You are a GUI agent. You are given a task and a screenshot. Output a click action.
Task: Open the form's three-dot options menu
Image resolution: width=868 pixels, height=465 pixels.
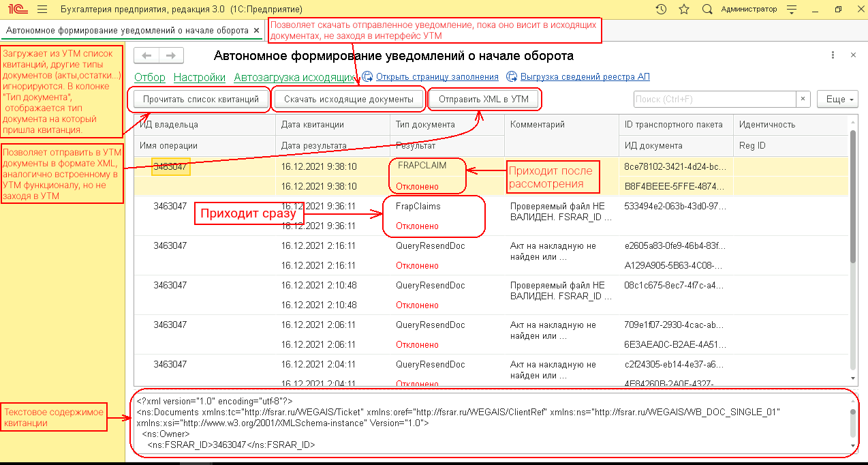click(833, 55)
